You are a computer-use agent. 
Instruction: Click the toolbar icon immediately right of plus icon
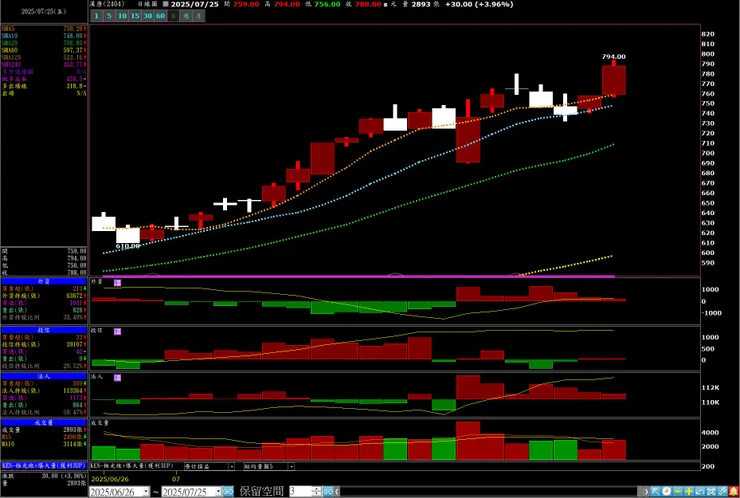[700, 491]
